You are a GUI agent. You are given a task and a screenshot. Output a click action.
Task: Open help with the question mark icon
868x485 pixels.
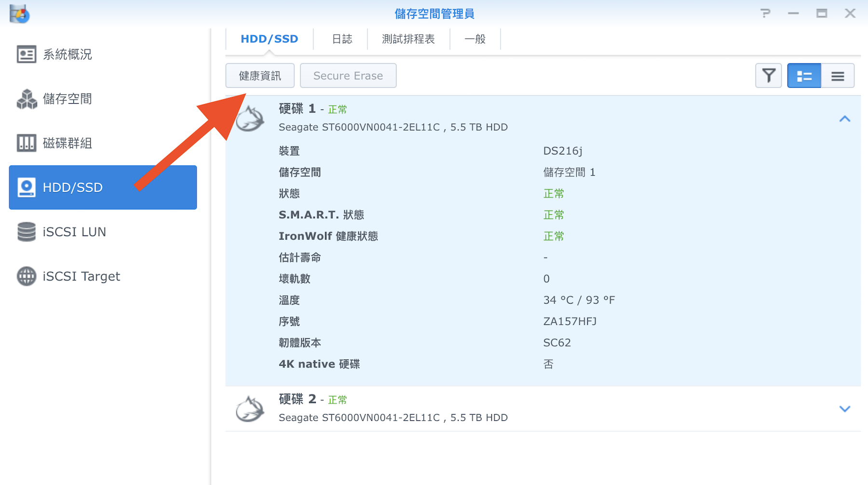[x=765, y=14]
